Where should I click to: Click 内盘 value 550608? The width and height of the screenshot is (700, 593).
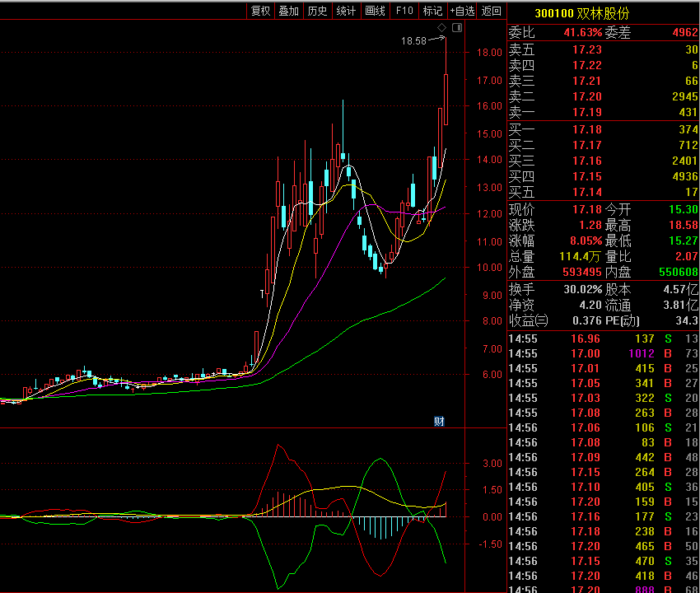678,272
